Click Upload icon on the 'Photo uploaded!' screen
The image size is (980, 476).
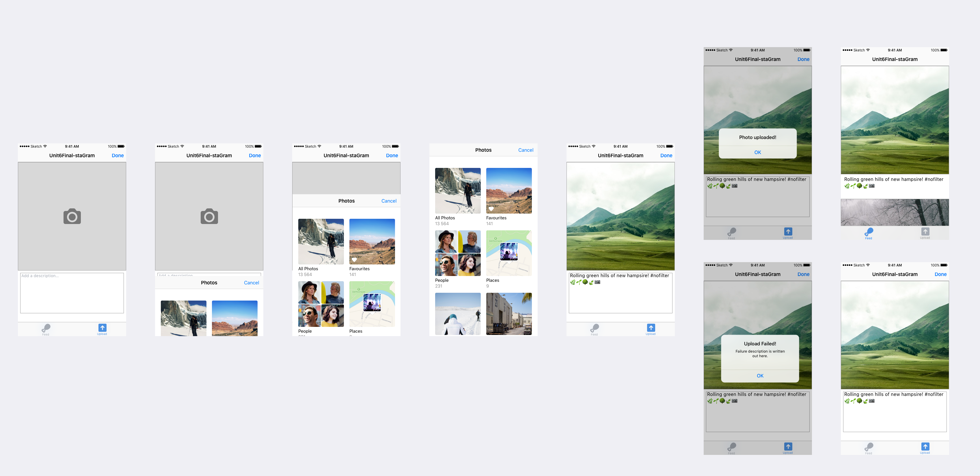788,231
